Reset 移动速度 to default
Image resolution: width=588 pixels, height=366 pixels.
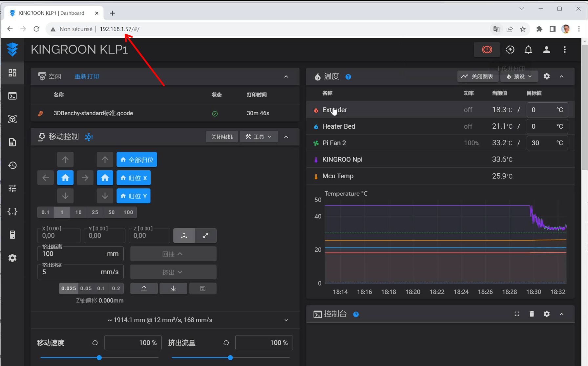pos(95,343)
